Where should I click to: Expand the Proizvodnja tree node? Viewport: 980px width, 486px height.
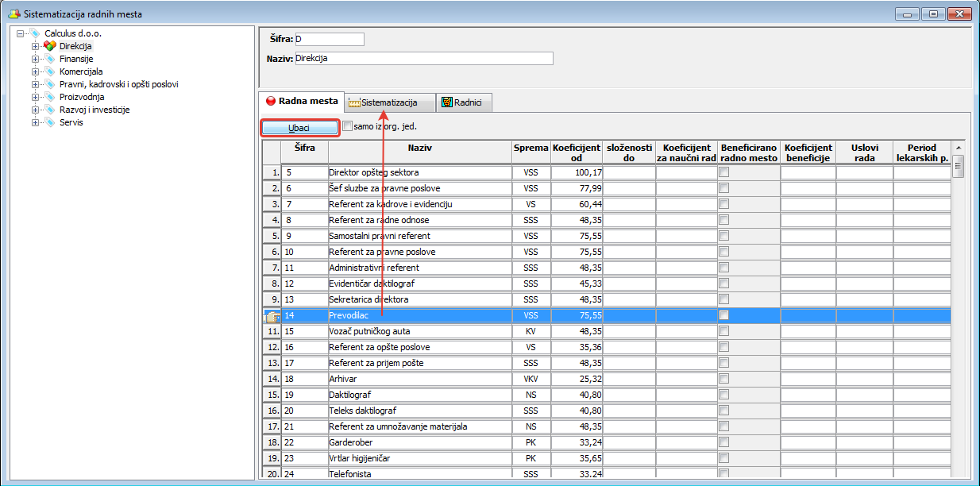(x=35, y=97)
